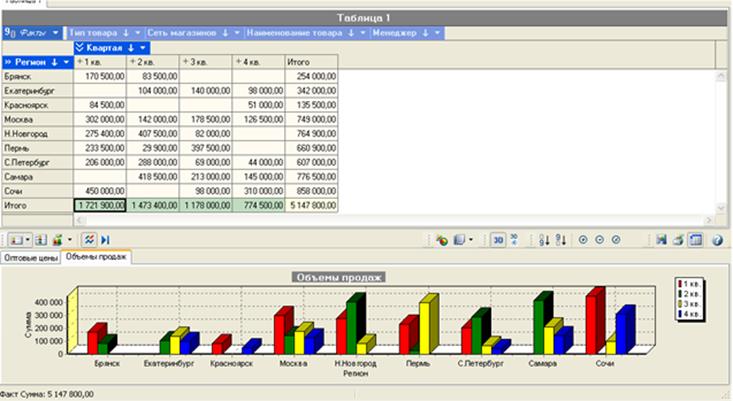733x401 pixels.
Task: Click the save icon in chart toolbar
Action: click(661, 240)
